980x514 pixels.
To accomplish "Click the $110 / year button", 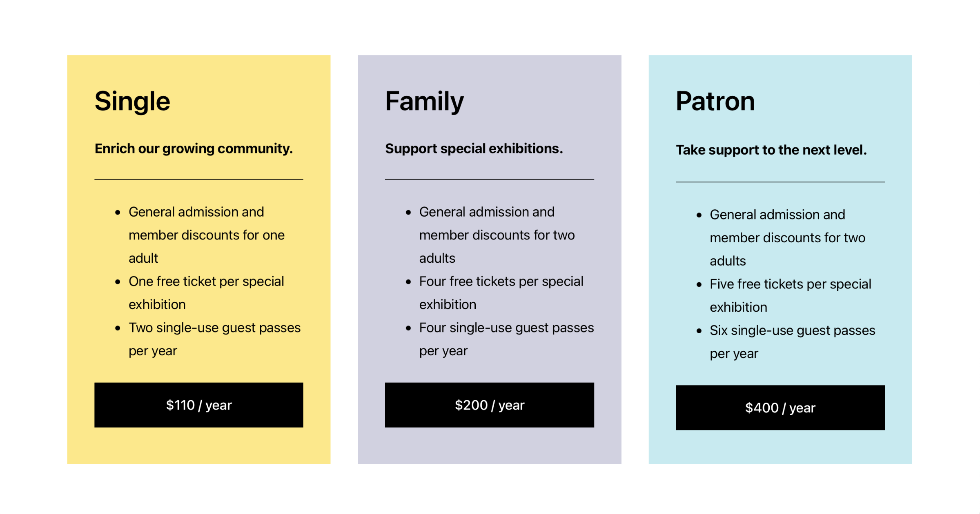I will click(198, 405).
